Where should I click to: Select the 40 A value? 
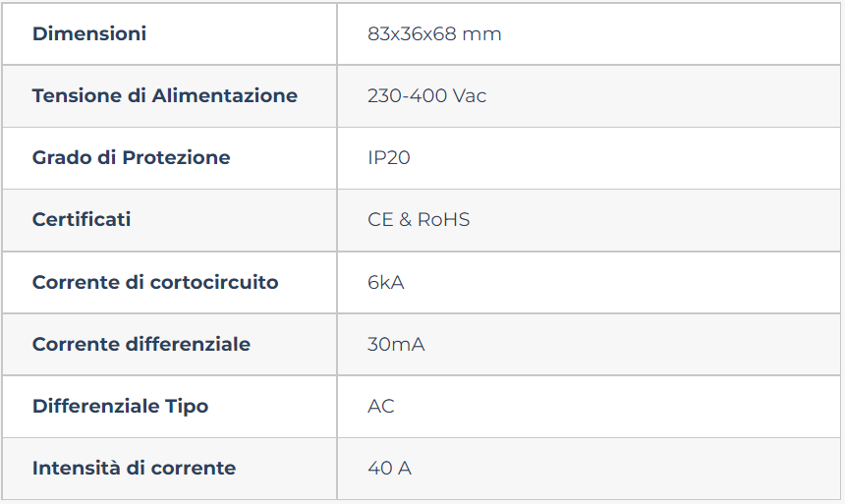tap(390, 469)
